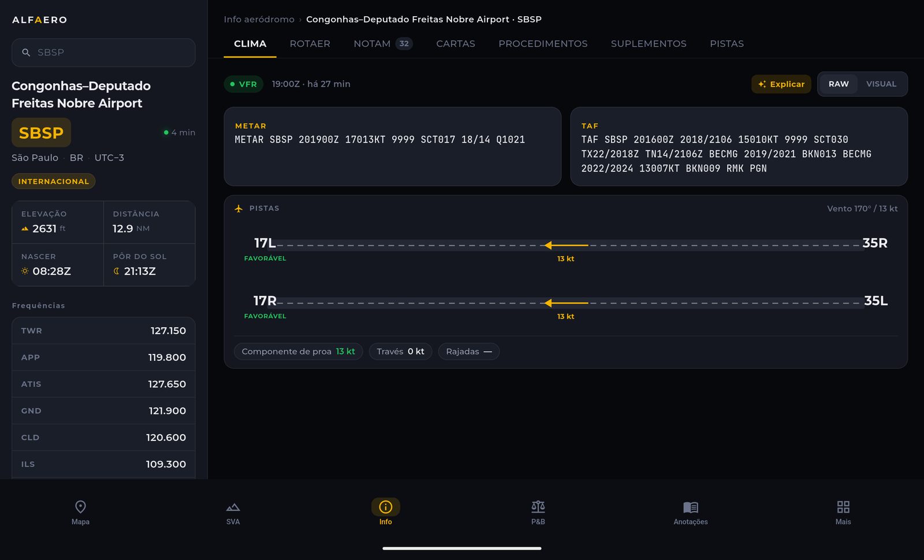Open the Anotações book icon
Viewport: 924px width, 560px height.
(x=691, y=507)
